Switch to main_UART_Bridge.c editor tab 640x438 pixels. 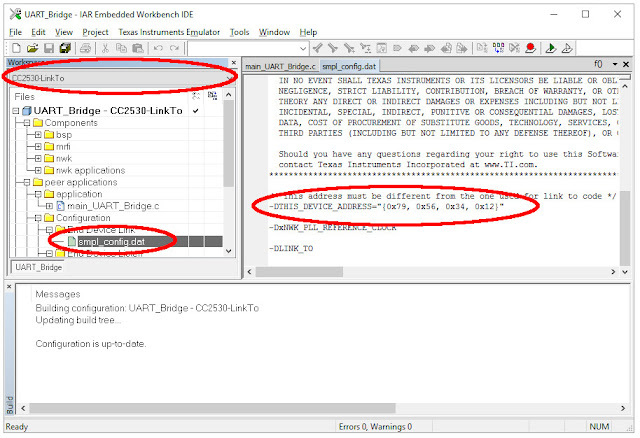[280, 66]
